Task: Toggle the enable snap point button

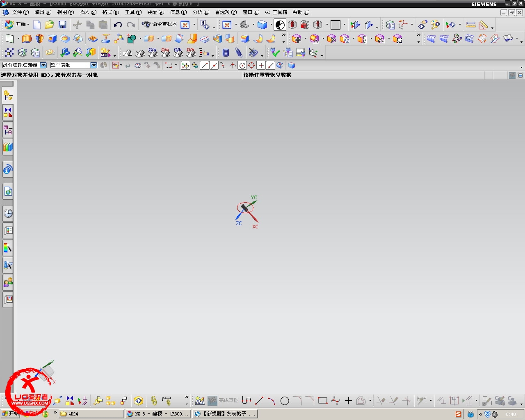Action: point(186,65)
